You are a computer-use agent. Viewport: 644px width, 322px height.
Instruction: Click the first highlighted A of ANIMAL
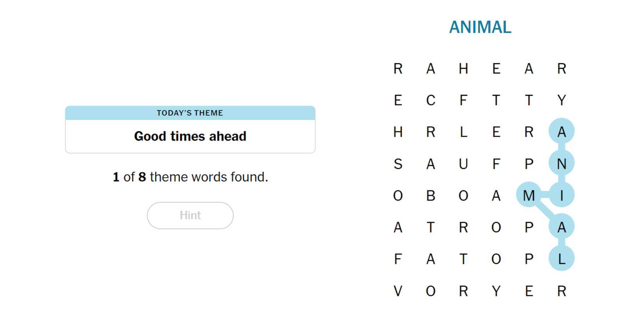561,132
